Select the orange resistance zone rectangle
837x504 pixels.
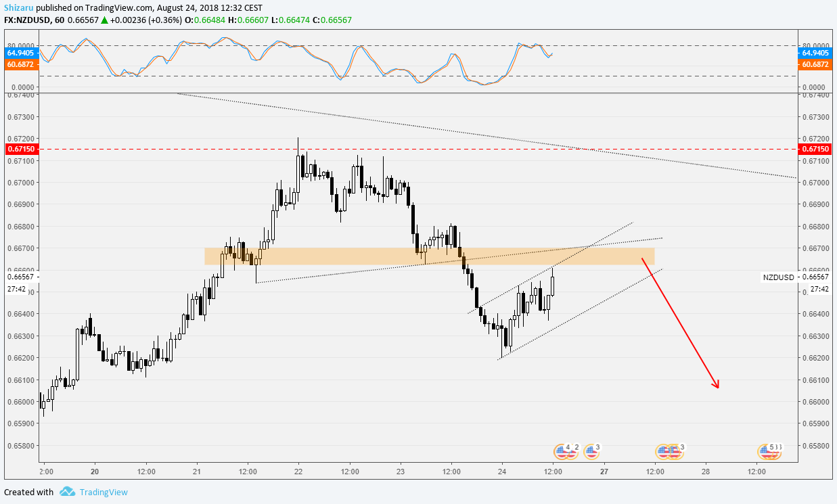(430, 256)
